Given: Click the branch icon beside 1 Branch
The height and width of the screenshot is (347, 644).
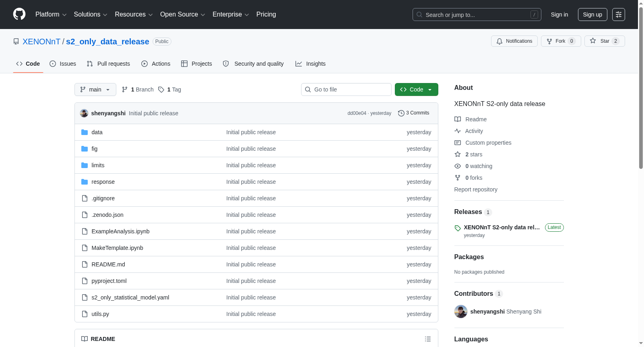Looking at the screenshot, I should click(x=125, y=89).
